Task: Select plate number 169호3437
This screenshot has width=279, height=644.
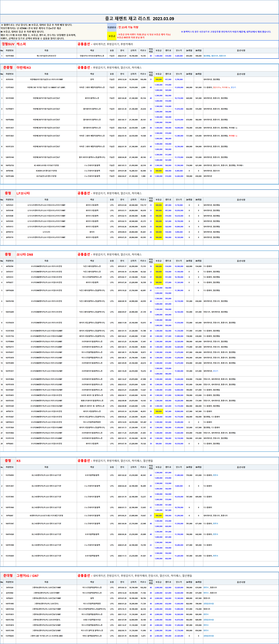Action: click(10, 128)
